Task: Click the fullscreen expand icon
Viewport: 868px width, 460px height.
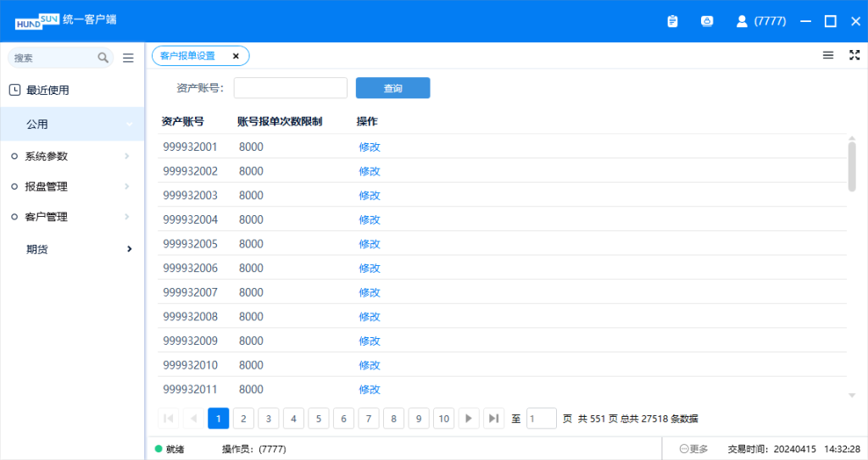Action: point(854,55)
